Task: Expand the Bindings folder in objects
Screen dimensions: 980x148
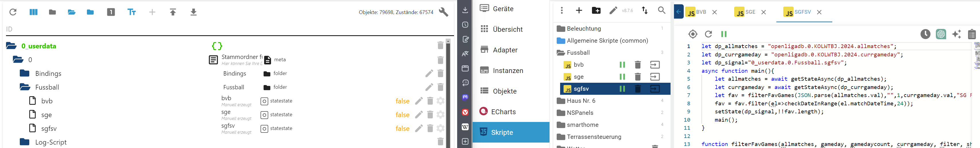Action: [25, 73]
